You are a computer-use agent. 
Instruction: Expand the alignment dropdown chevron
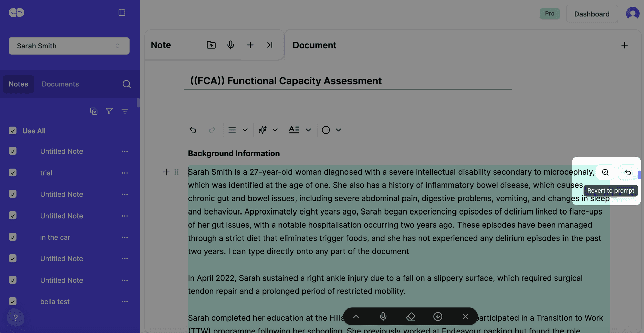(245, 130)
